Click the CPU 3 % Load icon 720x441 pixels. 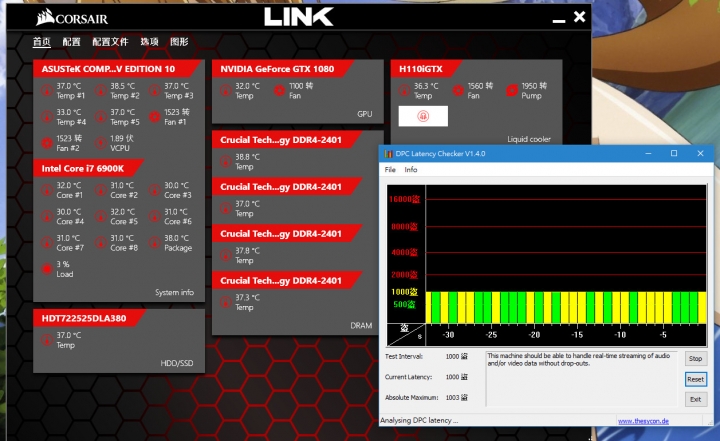pos(47,269)
